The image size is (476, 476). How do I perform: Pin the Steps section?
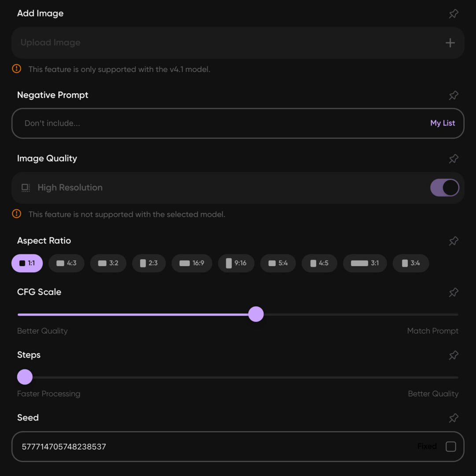(x=453, y=355)
